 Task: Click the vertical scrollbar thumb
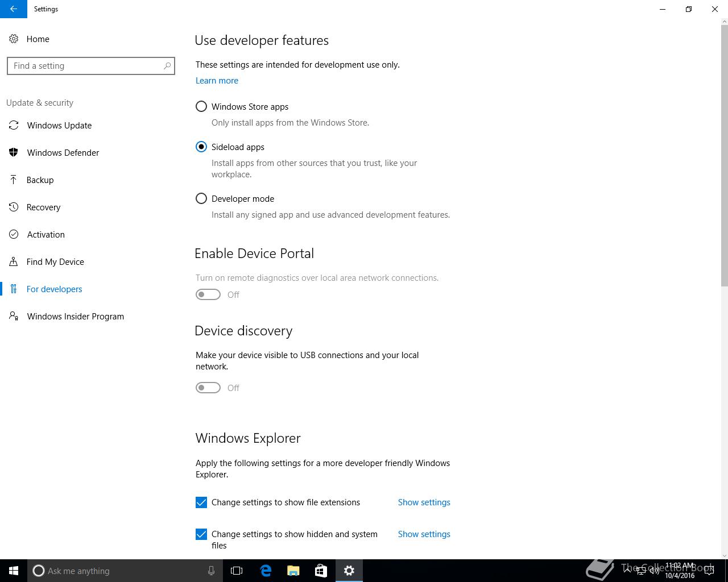pyautogui.click(x=724, y=155)
